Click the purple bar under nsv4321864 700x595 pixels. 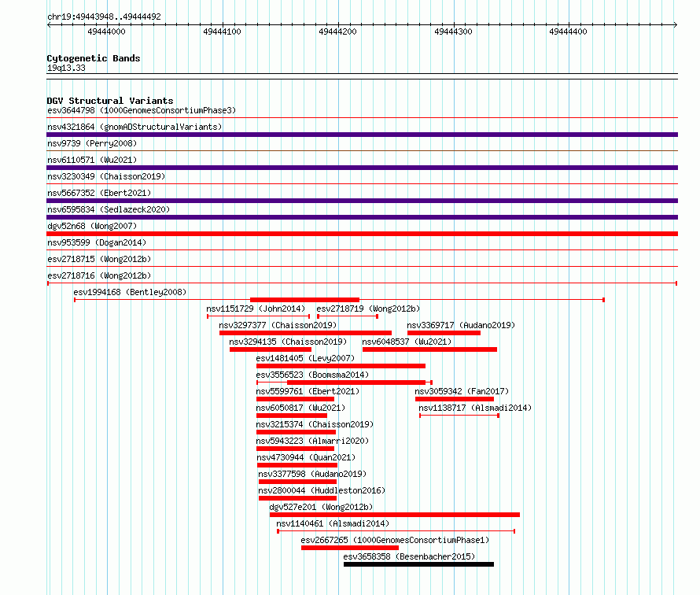click(x=362, y=135)
